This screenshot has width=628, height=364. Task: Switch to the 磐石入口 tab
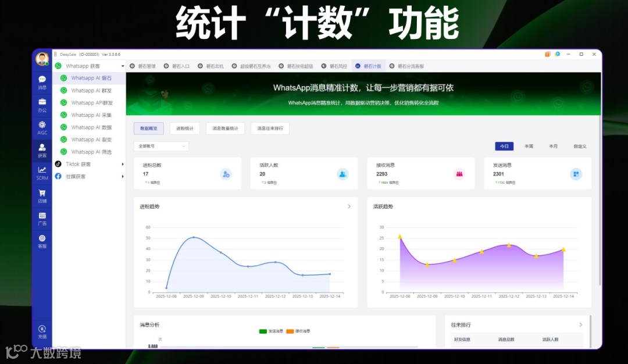(x=177, y=66)
